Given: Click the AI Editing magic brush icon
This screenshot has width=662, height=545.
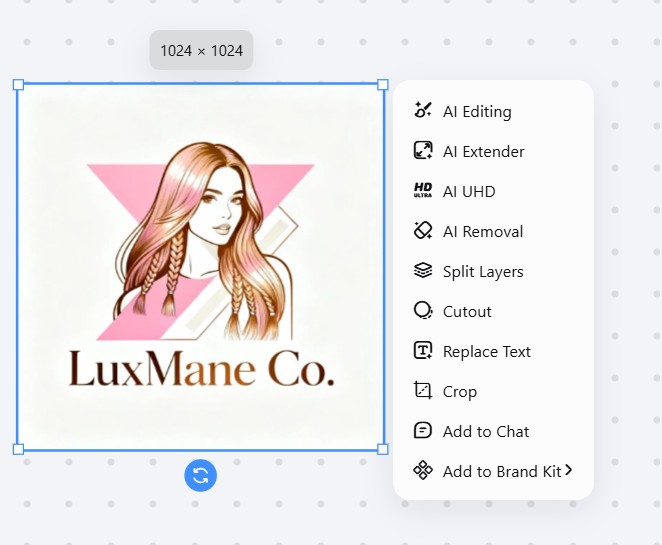Looking at the screenshot, I should (x=422, y=111).
